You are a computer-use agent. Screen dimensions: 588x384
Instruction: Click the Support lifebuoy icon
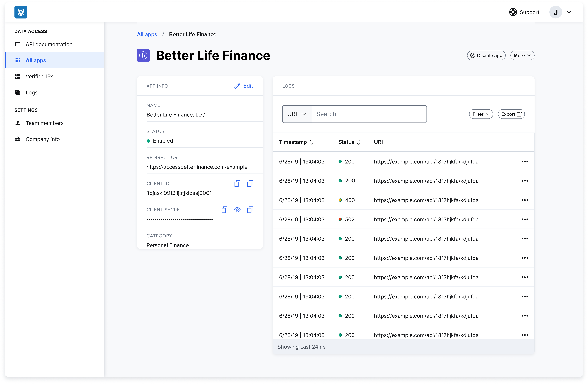click(x=513, y=12)
